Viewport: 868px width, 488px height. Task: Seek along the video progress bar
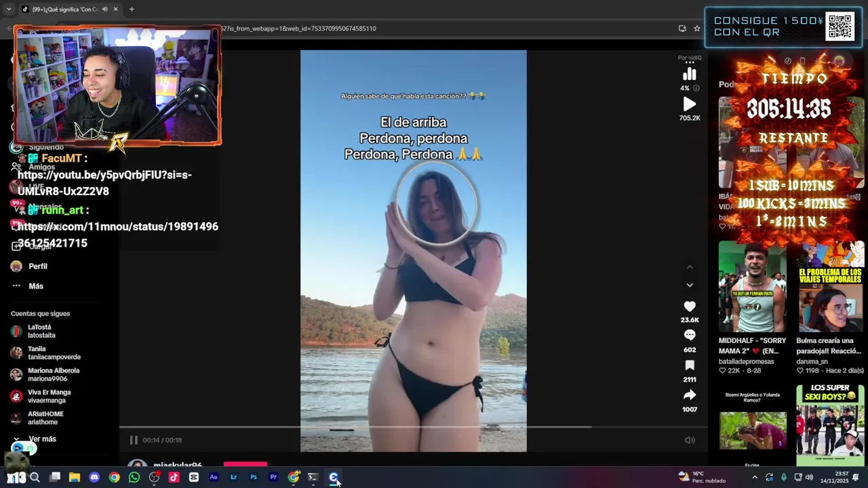[x=414, y=427]
